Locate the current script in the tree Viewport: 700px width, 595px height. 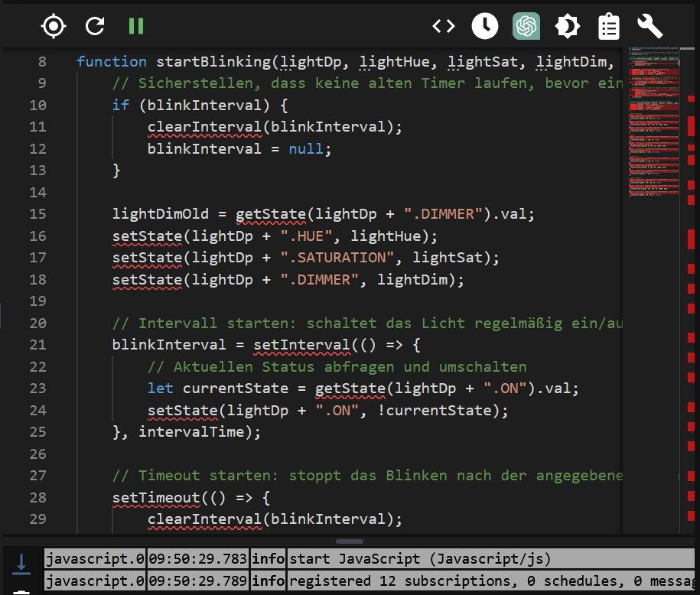[53, 26]
